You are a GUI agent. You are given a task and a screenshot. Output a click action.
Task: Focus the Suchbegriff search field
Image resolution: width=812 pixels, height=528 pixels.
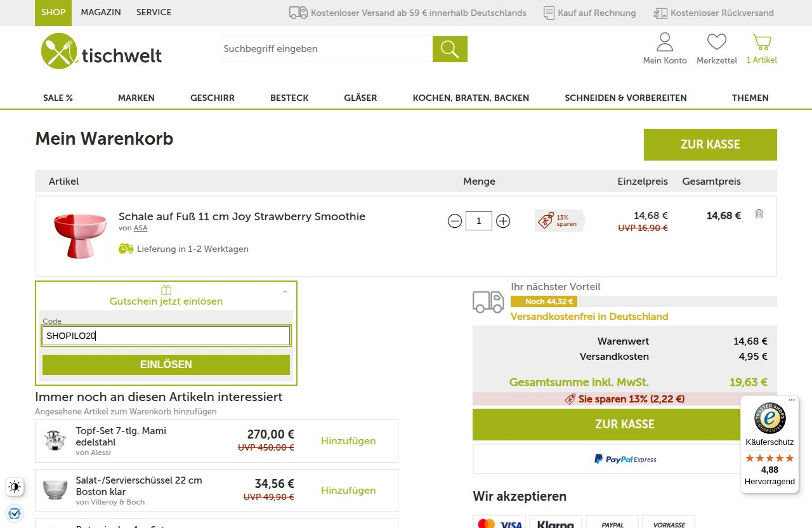pyautogui.click(x=327, y=49)
